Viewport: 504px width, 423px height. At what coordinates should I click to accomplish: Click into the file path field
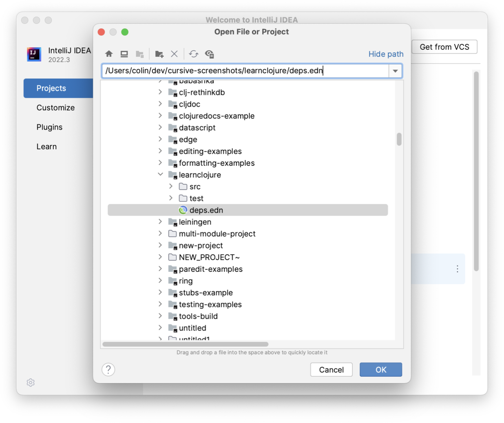tap(245, 71)
